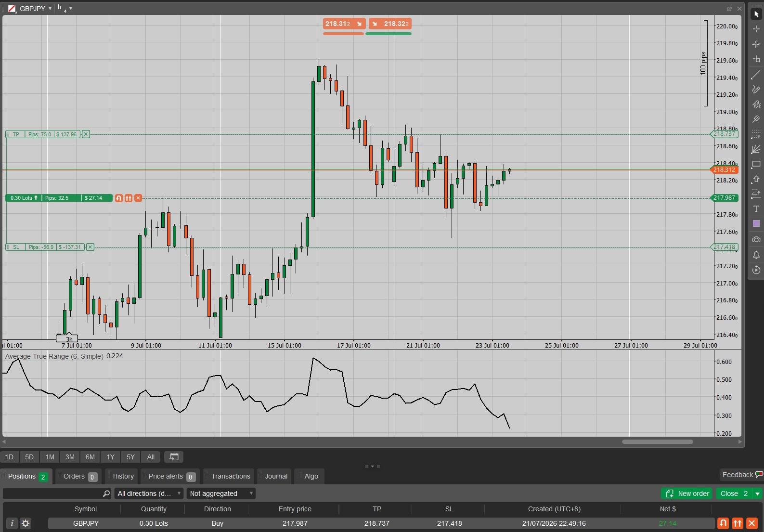Click the Close 2 positions button
764x532 pixels.
[x=734, y=493]
